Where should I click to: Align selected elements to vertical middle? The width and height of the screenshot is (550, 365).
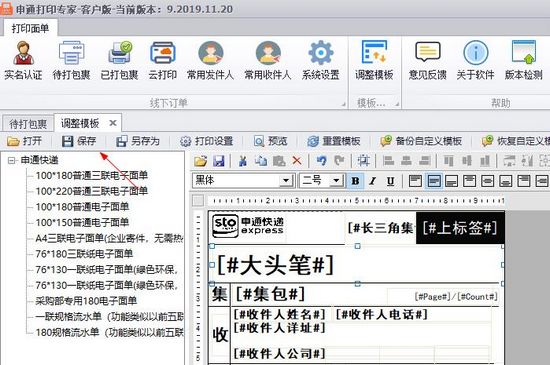coord(467,161)
